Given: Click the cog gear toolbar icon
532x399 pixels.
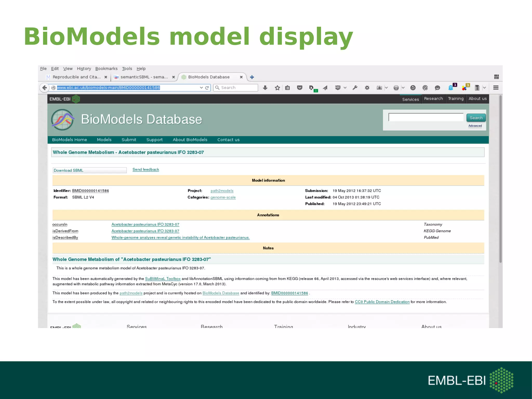Looking at the screenshot, I should [x=367, y=88].
